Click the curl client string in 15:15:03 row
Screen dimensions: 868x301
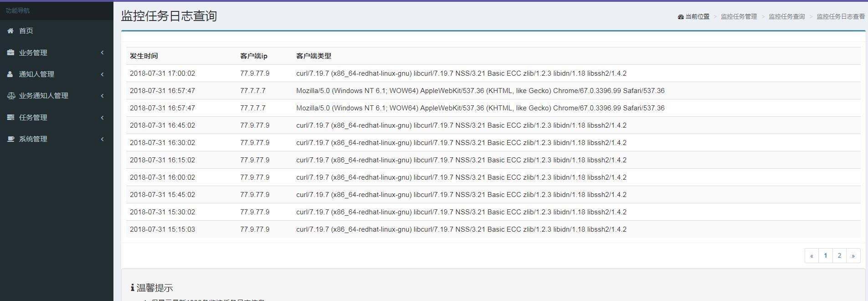coord(461,229)
